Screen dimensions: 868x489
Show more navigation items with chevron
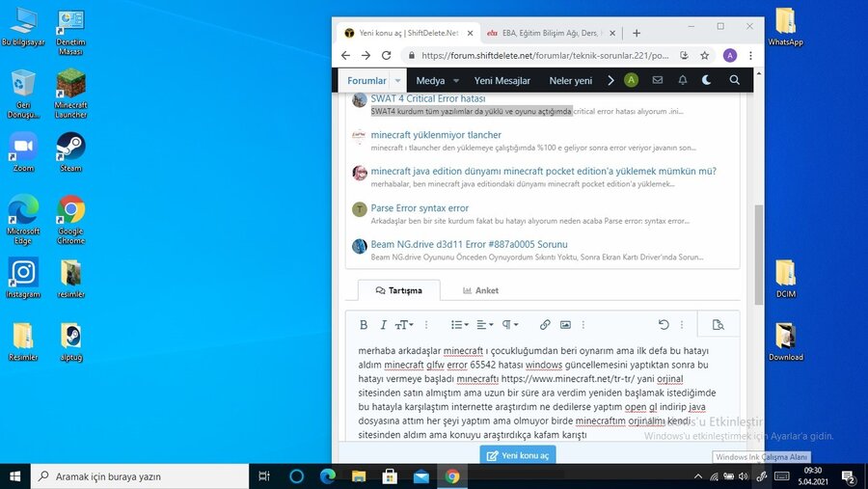(610, 80)
